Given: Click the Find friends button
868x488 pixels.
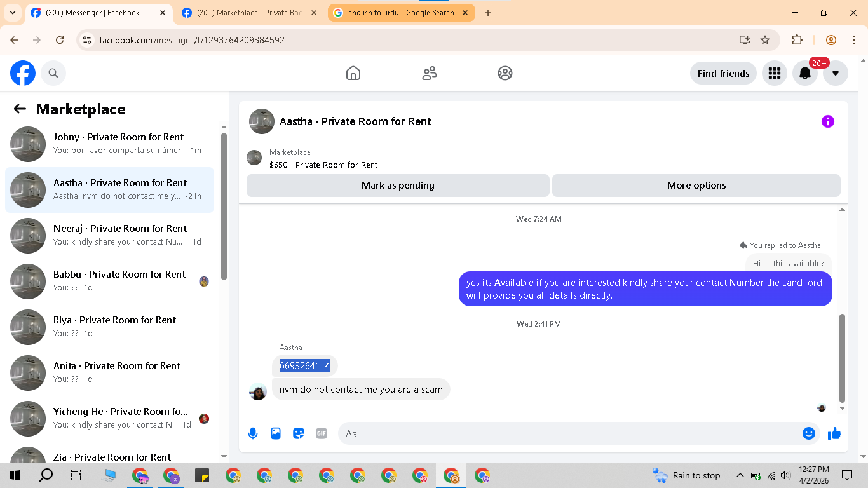Looking at the screenshot, I should click(723, 73).
